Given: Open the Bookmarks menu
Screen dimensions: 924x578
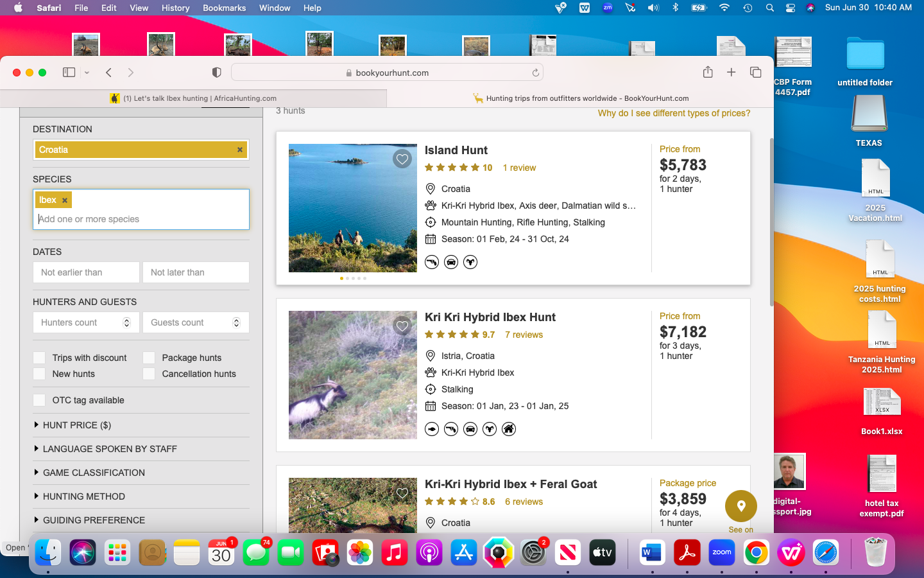Looking at the screenshot, I should (224, 8).
